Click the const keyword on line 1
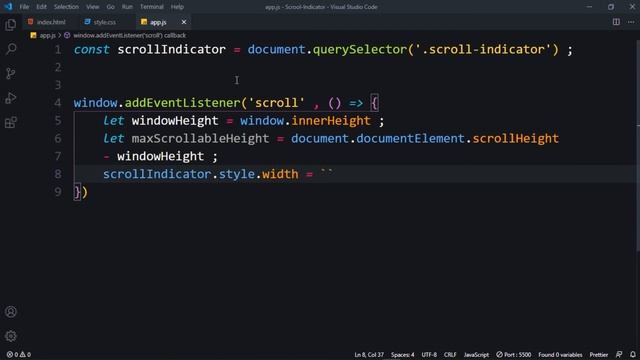640x360 pixels. pyautogui.click(x=92, y=50)
